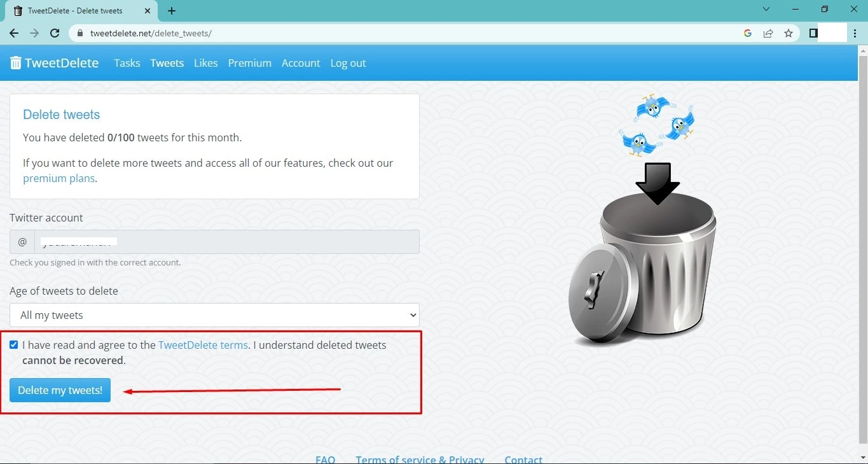868x464 pixels.
Task: Click Log out in navigation
Action: point(348,63)
